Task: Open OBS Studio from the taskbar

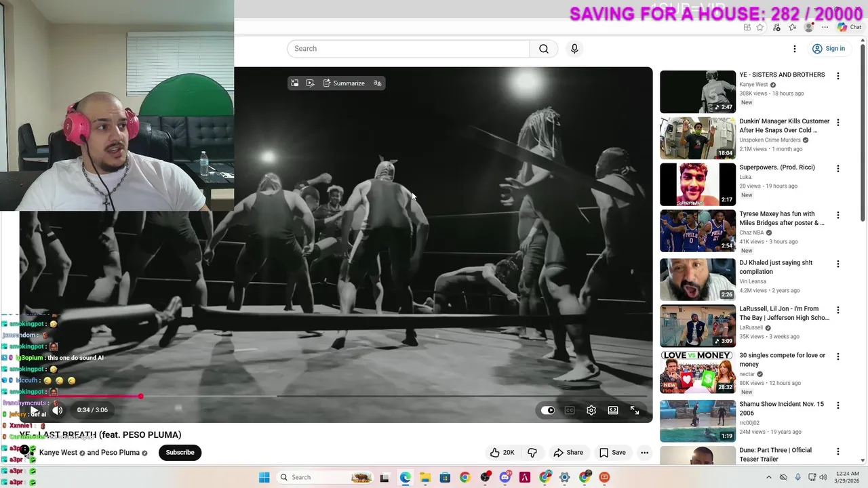Action: tap(485, 477)
